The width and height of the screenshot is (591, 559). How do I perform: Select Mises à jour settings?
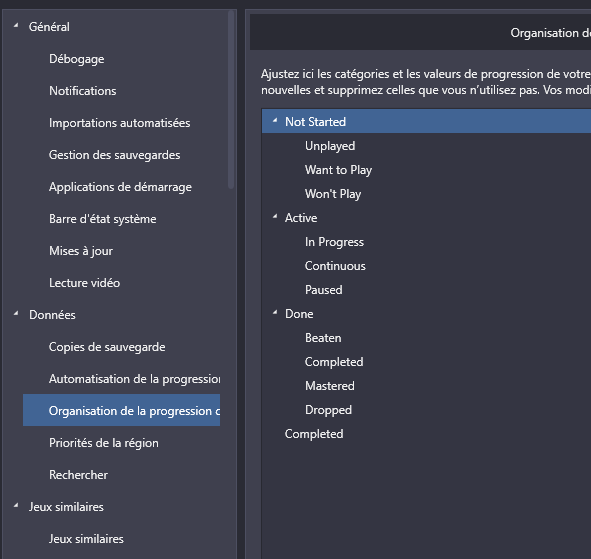[81, 251]
